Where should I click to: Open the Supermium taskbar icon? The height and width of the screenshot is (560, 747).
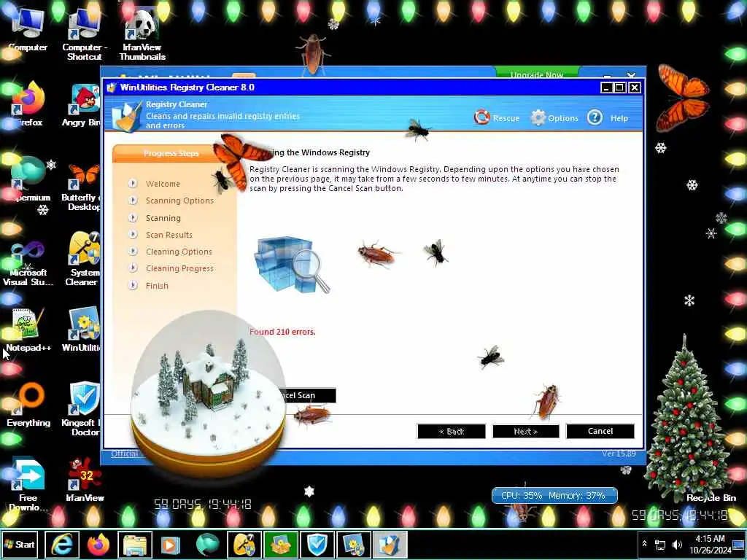coord(208,544)
